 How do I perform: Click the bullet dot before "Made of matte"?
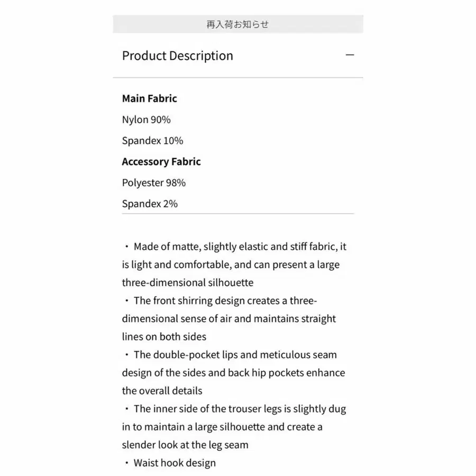tap(127, 247)
